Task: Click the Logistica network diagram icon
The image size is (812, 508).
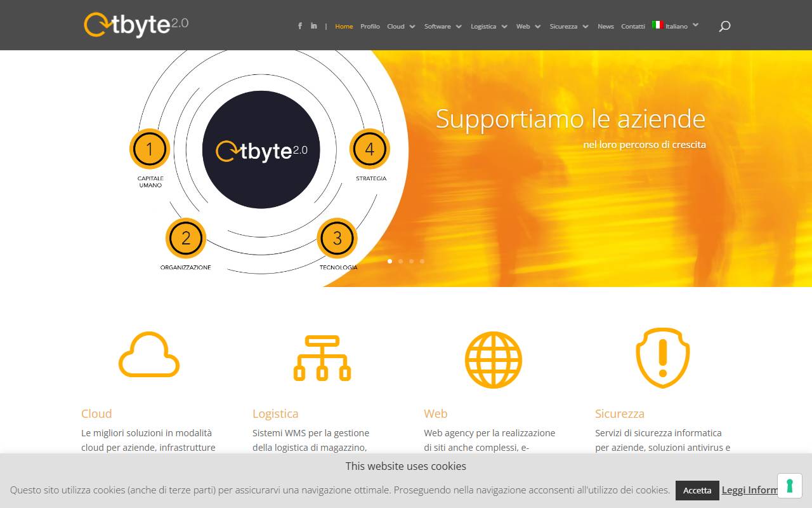Action: coord(322,358)
